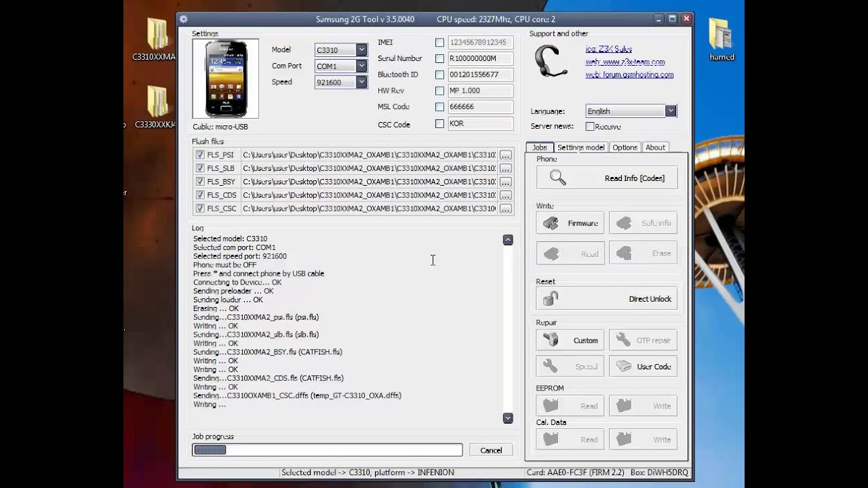Toggle the Bluetooth ID checkbox

(x=440, y=75)
